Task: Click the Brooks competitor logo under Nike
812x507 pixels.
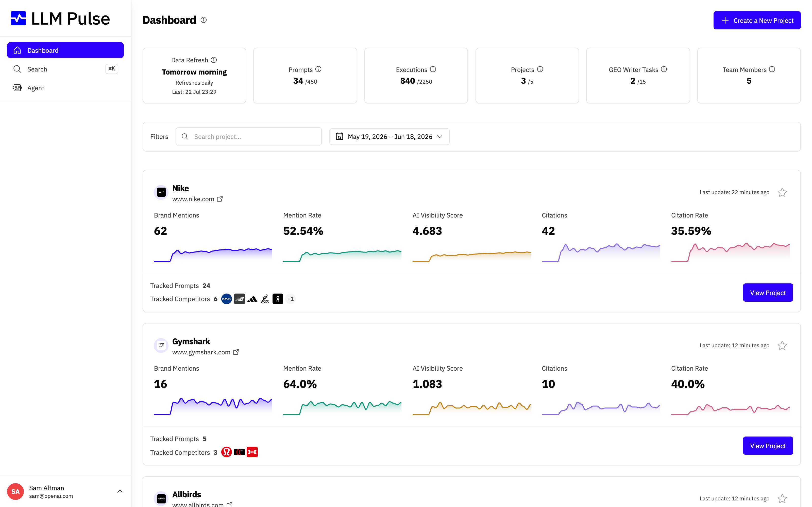Action: coord(227,299)
